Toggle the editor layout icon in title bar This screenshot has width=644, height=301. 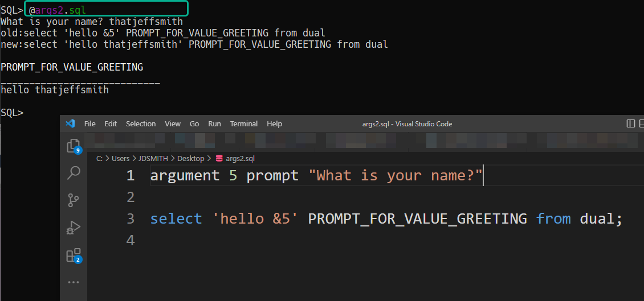pos(630,123)
